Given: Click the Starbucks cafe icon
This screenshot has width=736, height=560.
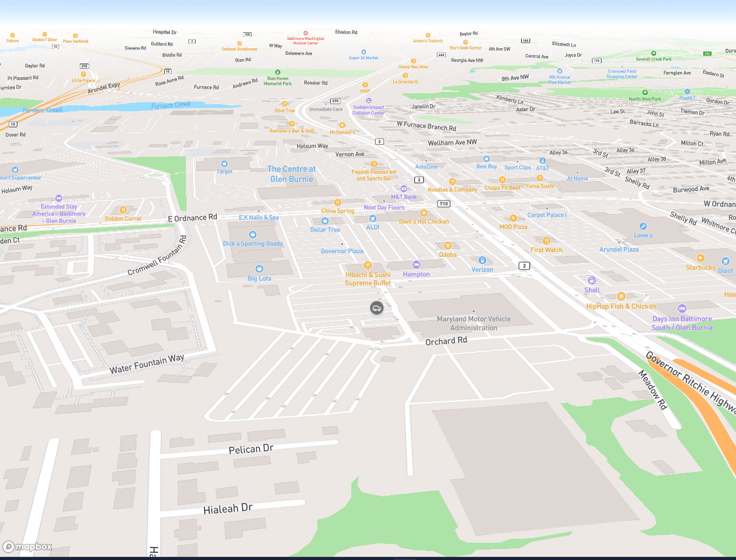Looking at the screenshot, I should (x=701, y=258).
